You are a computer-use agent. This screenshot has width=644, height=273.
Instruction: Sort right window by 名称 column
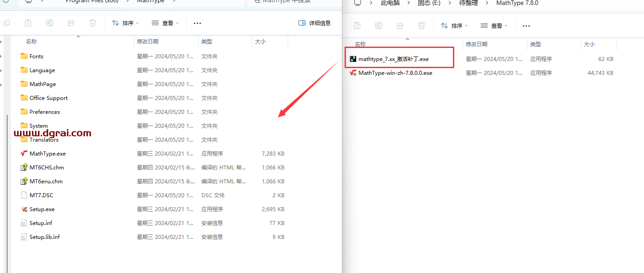(x=360, y=44)
